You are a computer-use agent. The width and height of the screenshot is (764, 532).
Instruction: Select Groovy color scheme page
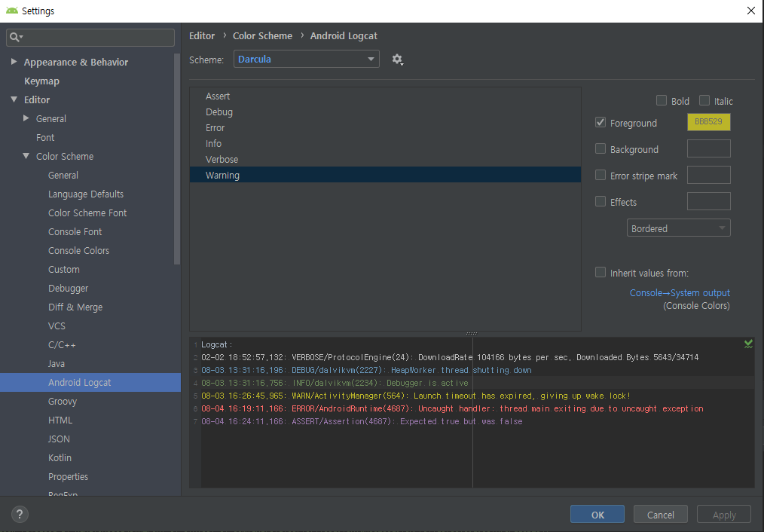[63, 402]
